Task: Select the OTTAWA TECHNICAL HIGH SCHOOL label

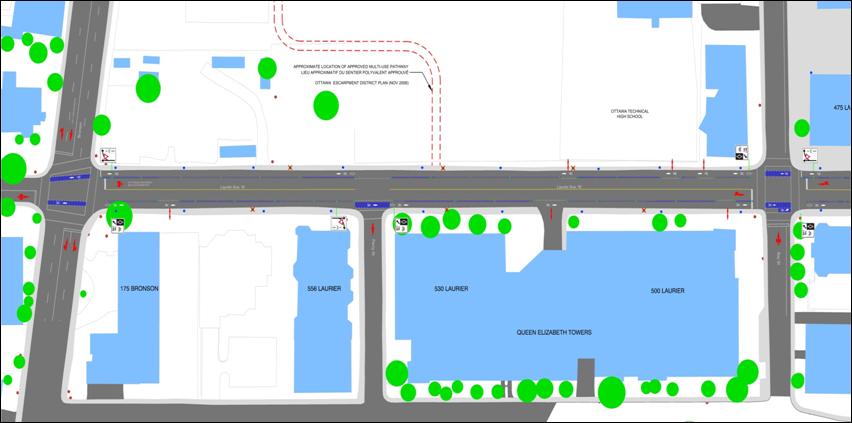Action: click(x=630, y=114)
